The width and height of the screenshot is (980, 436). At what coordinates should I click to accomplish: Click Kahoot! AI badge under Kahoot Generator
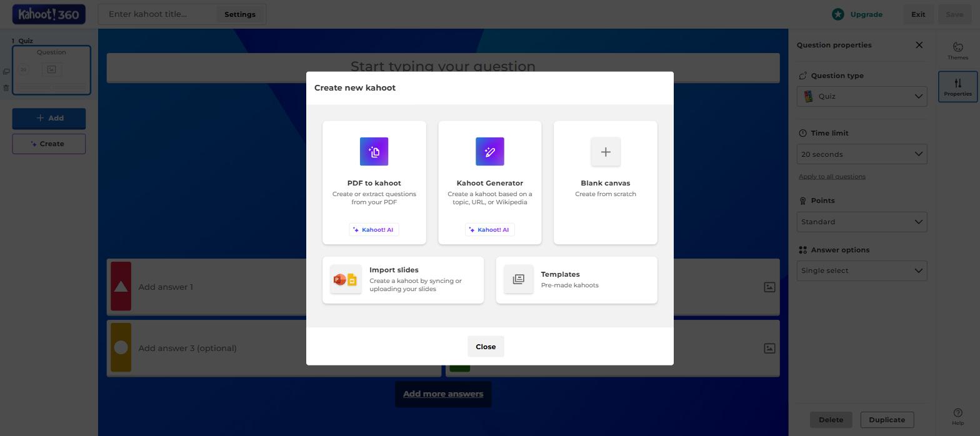point(489,230)
